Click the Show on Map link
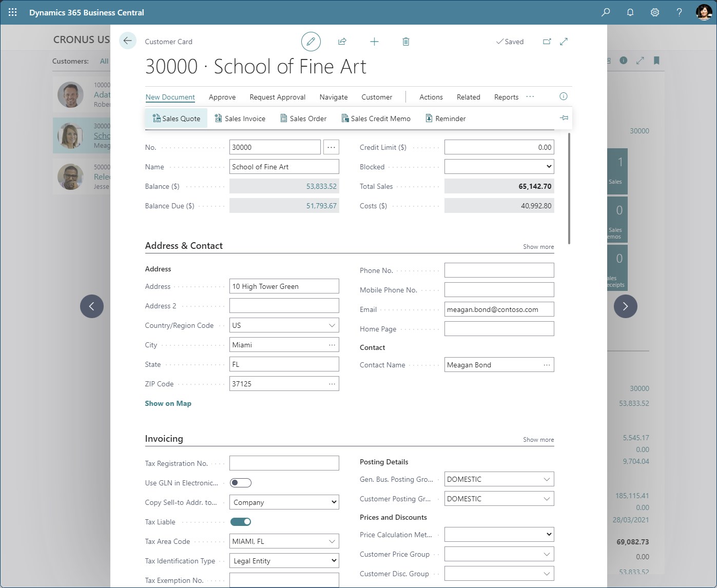The image size is (717, 588). click(x=168, y=403)
